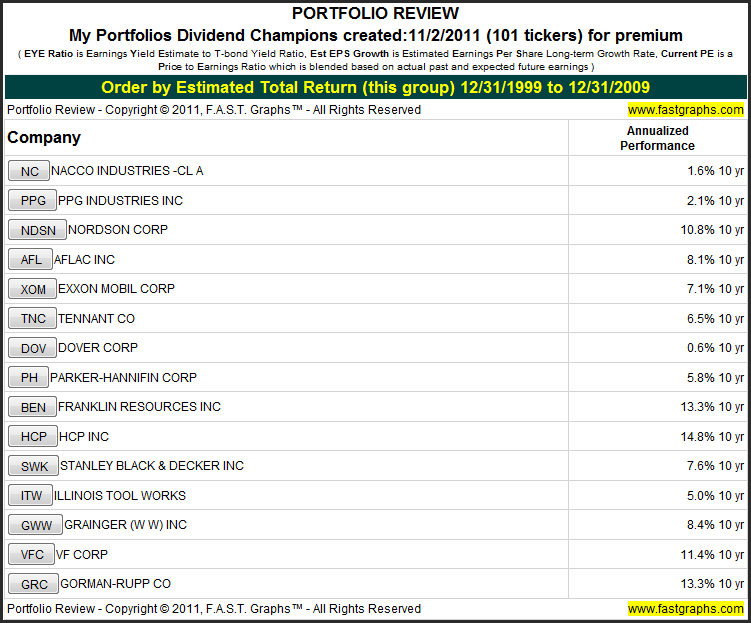Select GORMAN-RUPP CO company name
Image resolution: width=751 pixels, height=623 pixels.
pyautogui.click(x=115, y=584)
